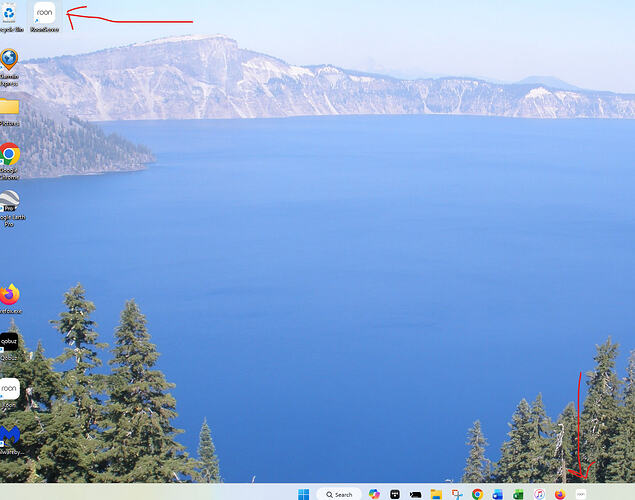The image size is (635, 500).
Task: Open Snipping Tool from the taskbar
Action: [x=457, y=494]
